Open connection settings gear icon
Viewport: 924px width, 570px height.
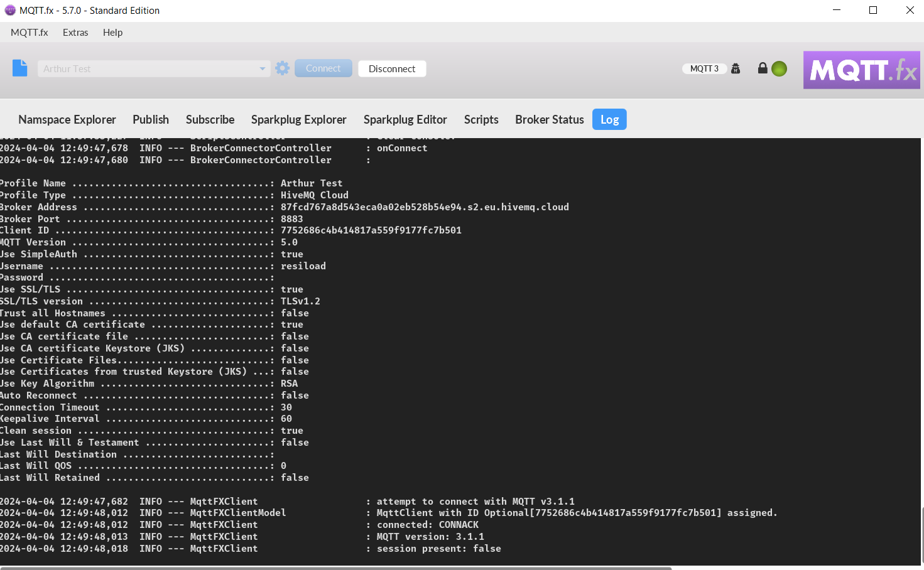coord(283,68)
